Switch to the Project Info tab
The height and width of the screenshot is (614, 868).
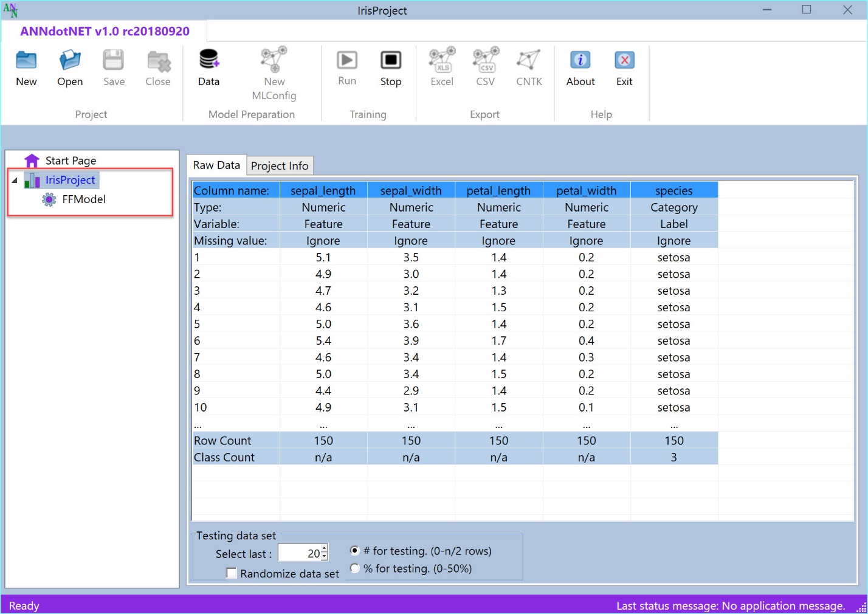click(x=280, y=166)
